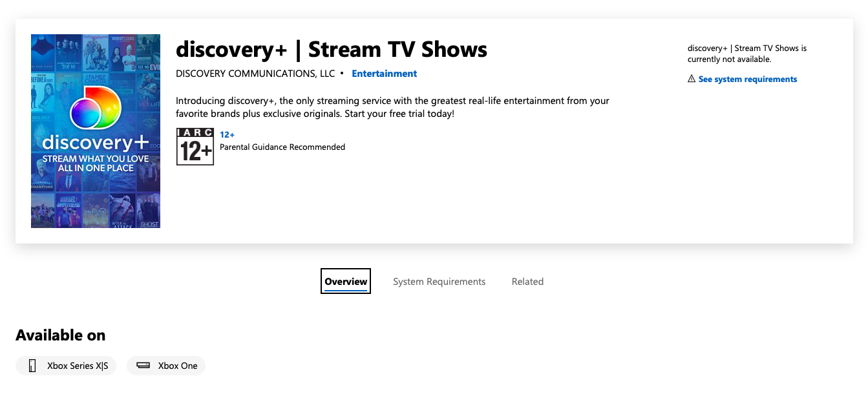Click the warning triangle icon
Screen dimensions: 868x396
click(692, 79)
